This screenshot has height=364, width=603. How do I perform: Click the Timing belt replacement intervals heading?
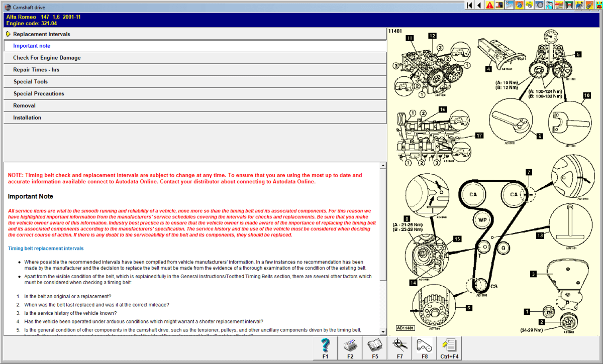pyautogui.click(x=46, y=249)
